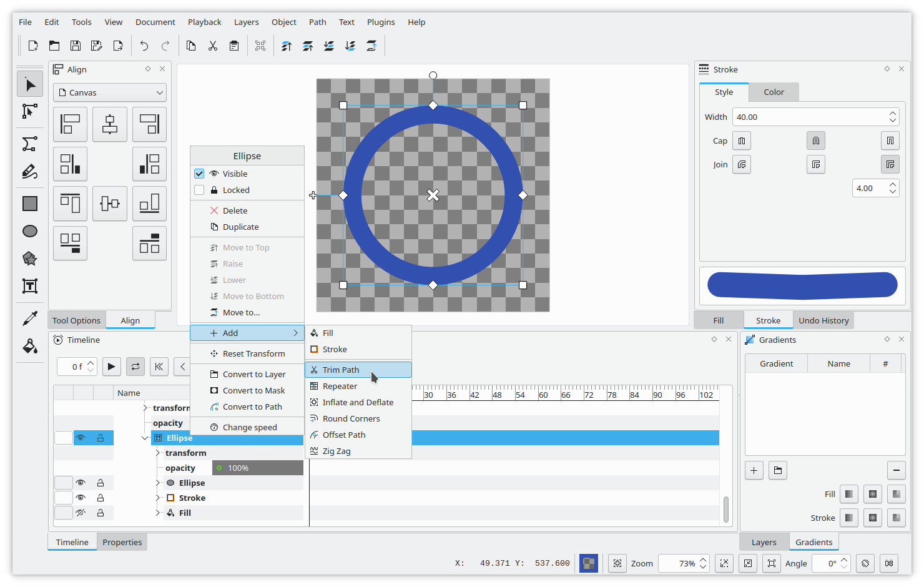Click the 100% opacity value field
The height and width of the screenshot is (587, 924).
pos(258,468)
